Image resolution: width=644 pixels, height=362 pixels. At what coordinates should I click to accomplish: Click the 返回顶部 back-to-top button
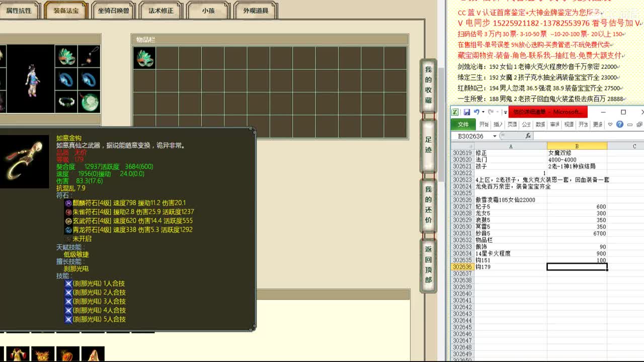(x=428, y=264)
